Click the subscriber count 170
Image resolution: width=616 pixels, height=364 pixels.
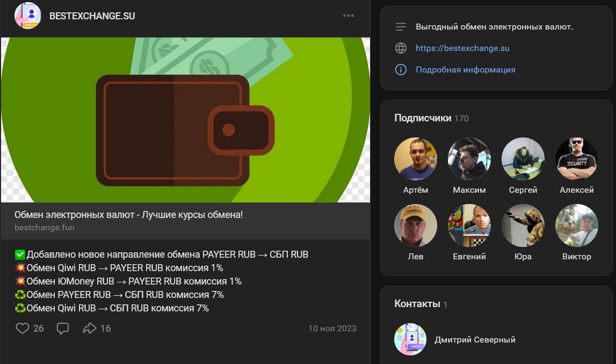click(462, 119)
